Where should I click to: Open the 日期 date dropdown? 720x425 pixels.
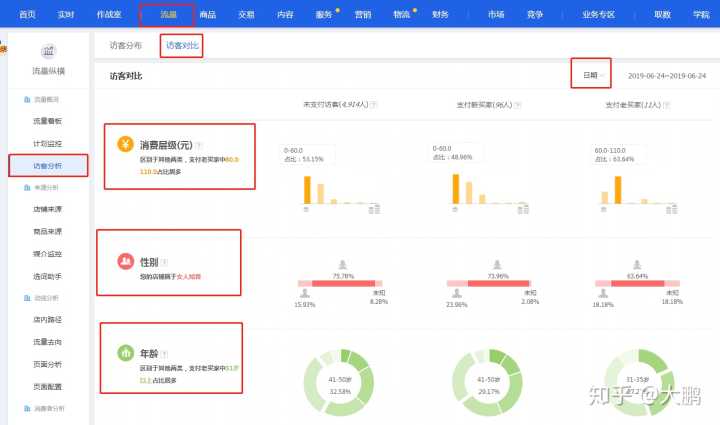[591, 75]
